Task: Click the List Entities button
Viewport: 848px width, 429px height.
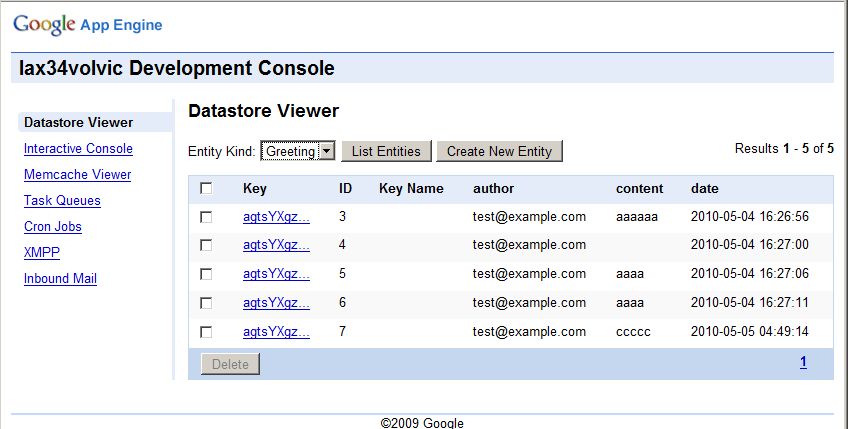Action: tap(386, 151)
